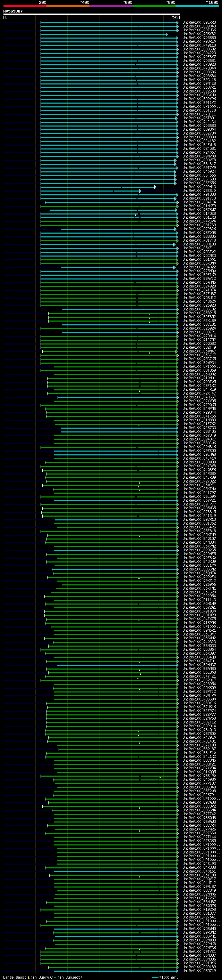Click label UniRef100_Q9TYE1
This screenshot has height=980, width=222.
tap(199, 952)
